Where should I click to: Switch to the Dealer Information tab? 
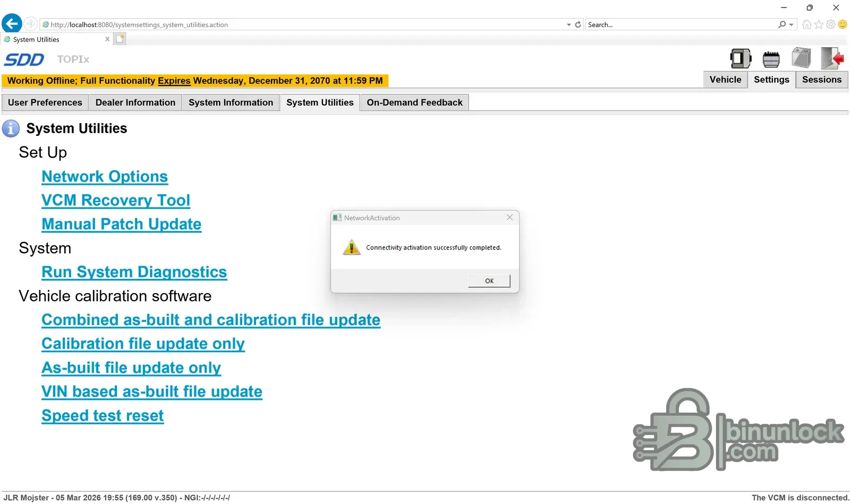point(135,102)
